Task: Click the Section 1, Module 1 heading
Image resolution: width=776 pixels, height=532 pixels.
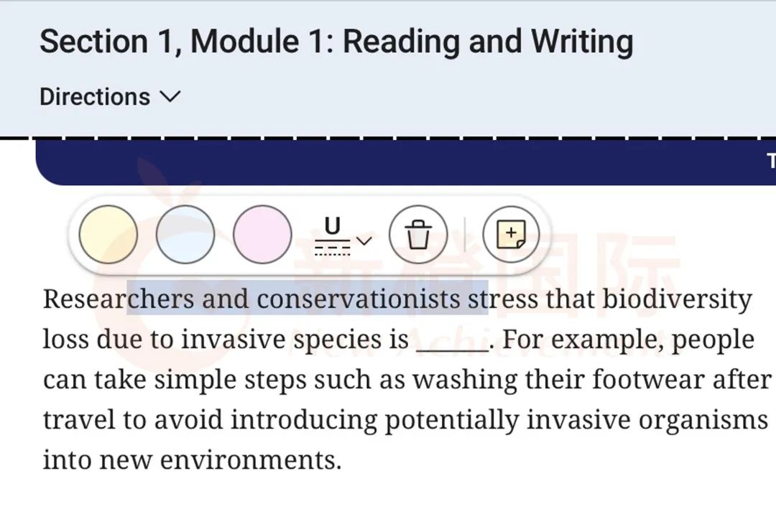Action: point(336,42)
